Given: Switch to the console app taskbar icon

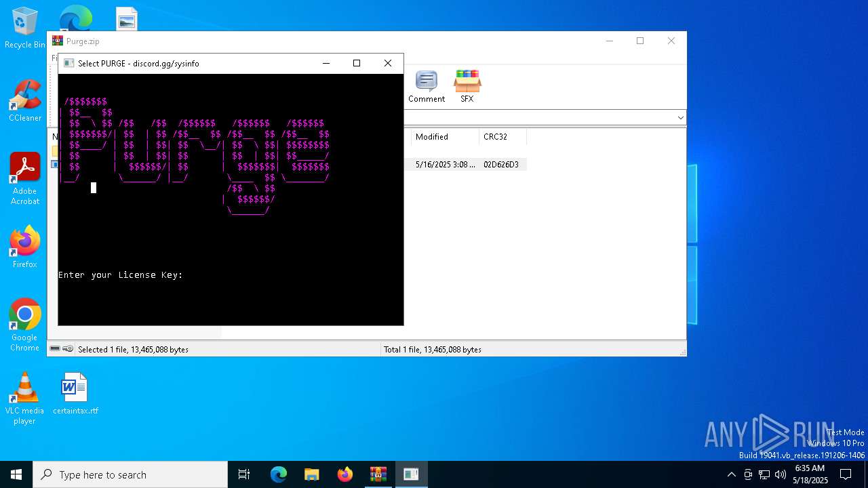Looking at the screenshot, I should [x=411, y=474].
